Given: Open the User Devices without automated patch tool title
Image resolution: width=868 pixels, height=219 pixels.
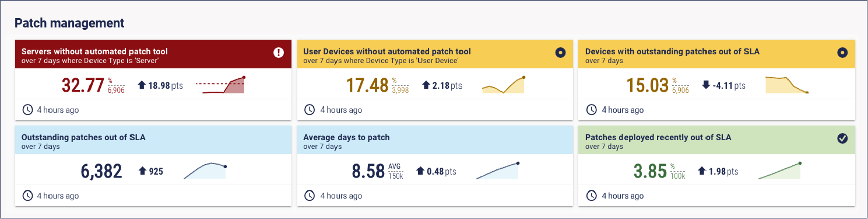Looking at the screenshot, I should 387,51.
